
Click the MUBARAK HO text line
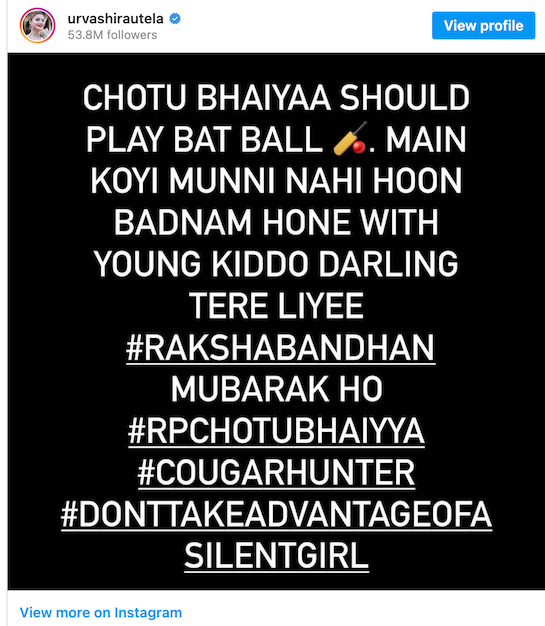coord(276,389)
